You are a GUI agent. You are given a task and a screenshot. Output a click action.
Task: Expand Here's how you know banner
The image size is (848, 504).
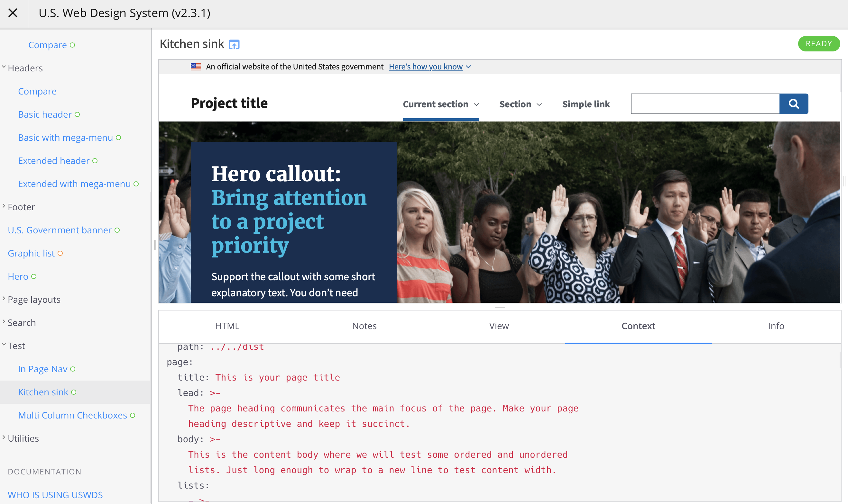coord(429,67)
